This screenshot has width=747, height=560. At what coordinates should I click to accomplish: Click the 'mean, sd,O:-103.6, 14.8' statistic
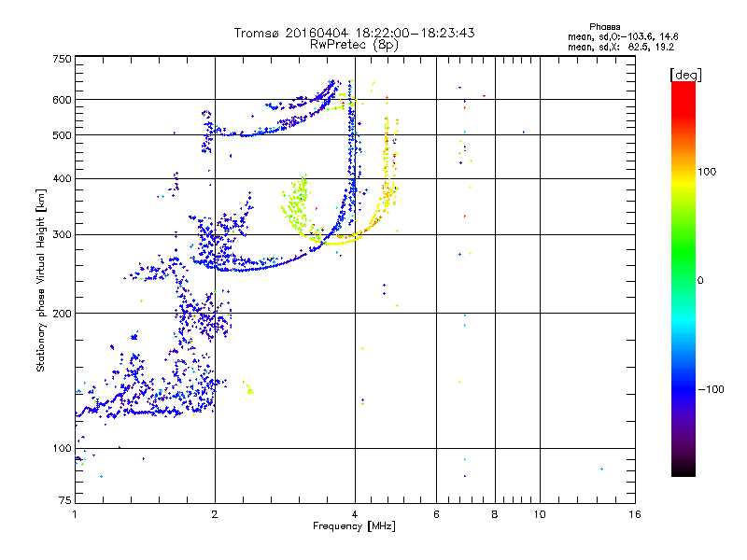[x=623, y=36]
